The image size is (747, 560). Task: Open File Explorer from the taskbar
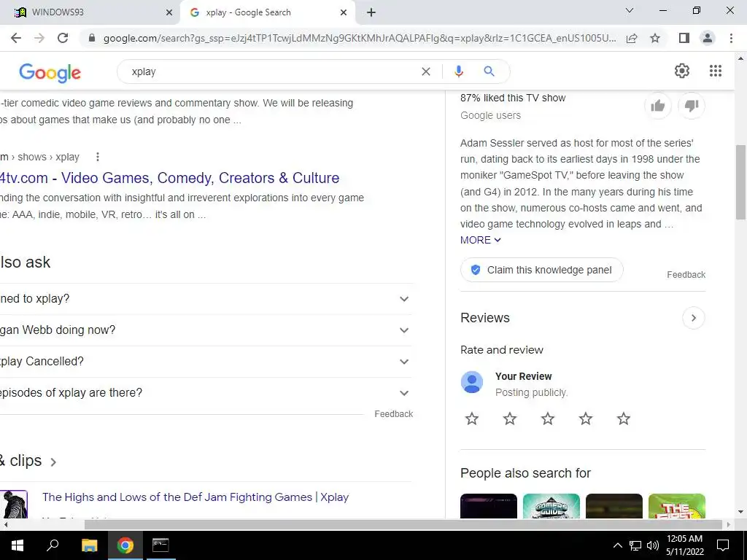pyautogui.click(x=89, y=545)
